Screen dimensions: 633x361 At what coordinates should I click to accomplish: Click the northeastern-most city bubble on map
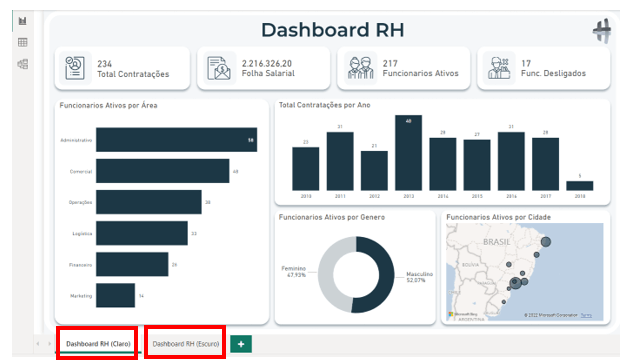coord(545,242)
